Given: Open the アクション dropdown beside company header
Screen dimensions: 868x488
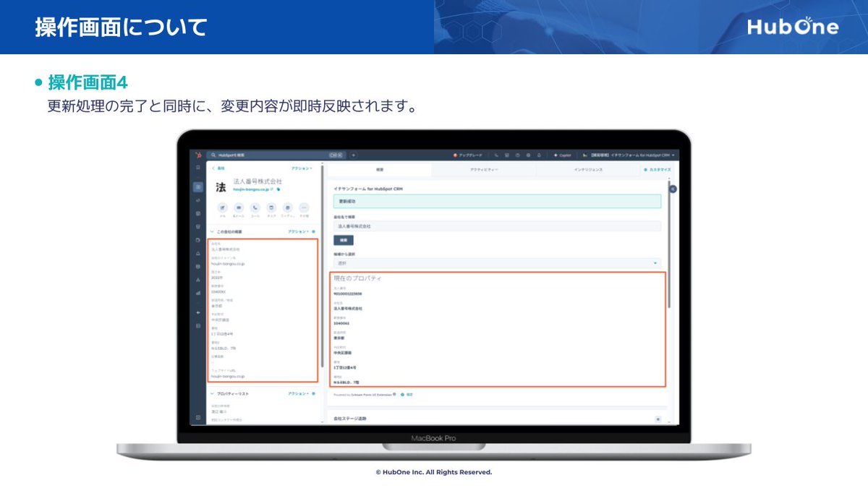Looking at the screenshot, I should pyautogui.click(x=302, y=168).
